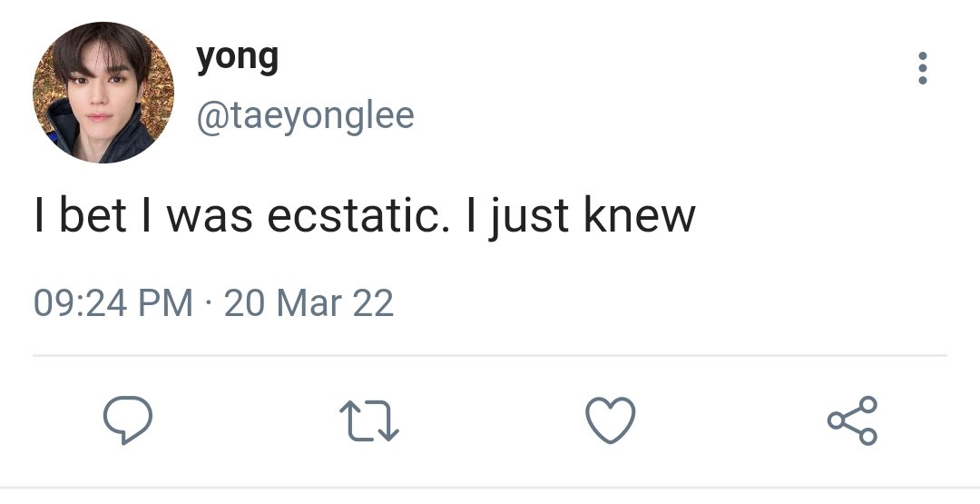Screen dimensions: 980x504
Task: Show the tweet's overflow menu with kebab icon
Action: (923, 68)
